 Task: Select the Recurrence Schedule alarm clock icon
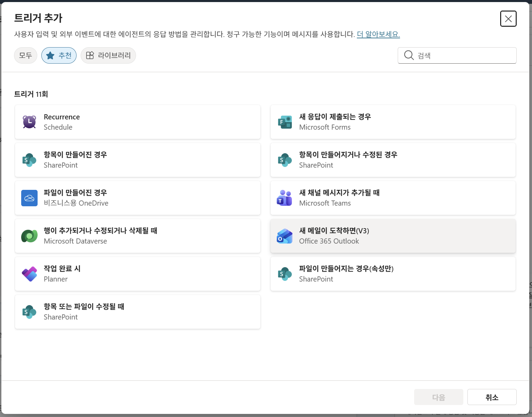tap(29, 122)
